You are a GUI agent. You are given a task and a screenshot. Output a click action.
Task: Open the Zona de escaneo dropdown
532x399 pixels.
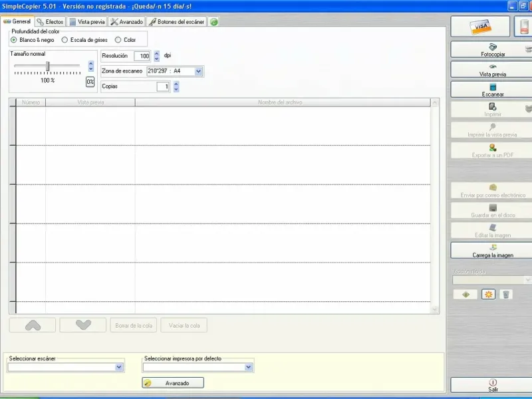click(x=198, y=71)
